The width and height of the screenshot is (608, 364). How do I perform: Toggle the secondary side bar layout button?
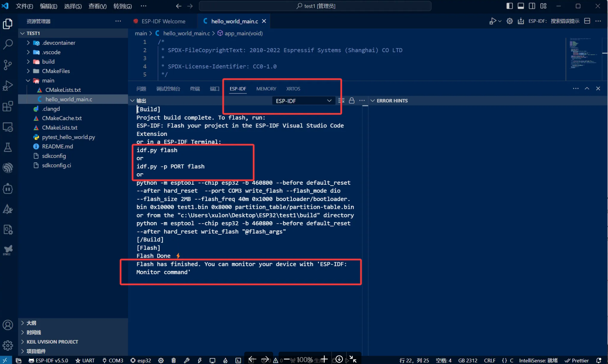pos(532,6)
